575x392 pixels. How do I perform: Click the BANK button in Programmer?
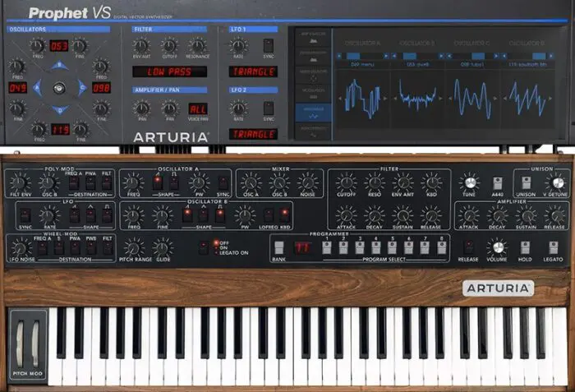tap(278, 247)
